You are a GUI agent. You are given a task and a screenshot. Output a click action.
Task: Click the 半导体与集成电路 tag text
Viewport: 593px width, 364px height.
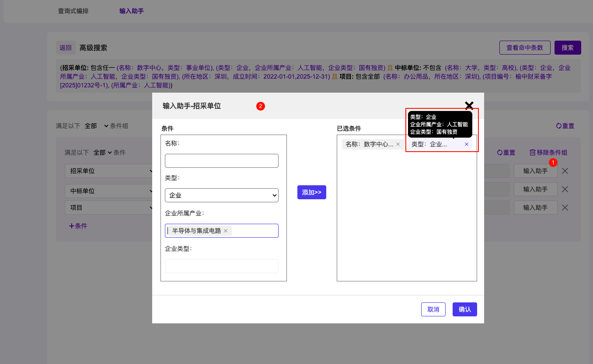coord(196,231)
